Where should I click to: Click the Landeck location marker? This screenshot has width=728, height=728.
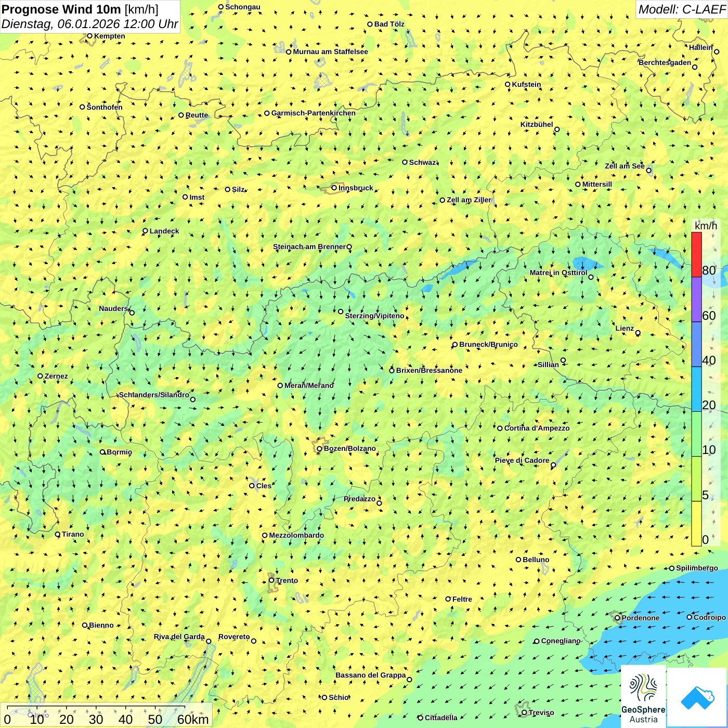pos(145,231)
